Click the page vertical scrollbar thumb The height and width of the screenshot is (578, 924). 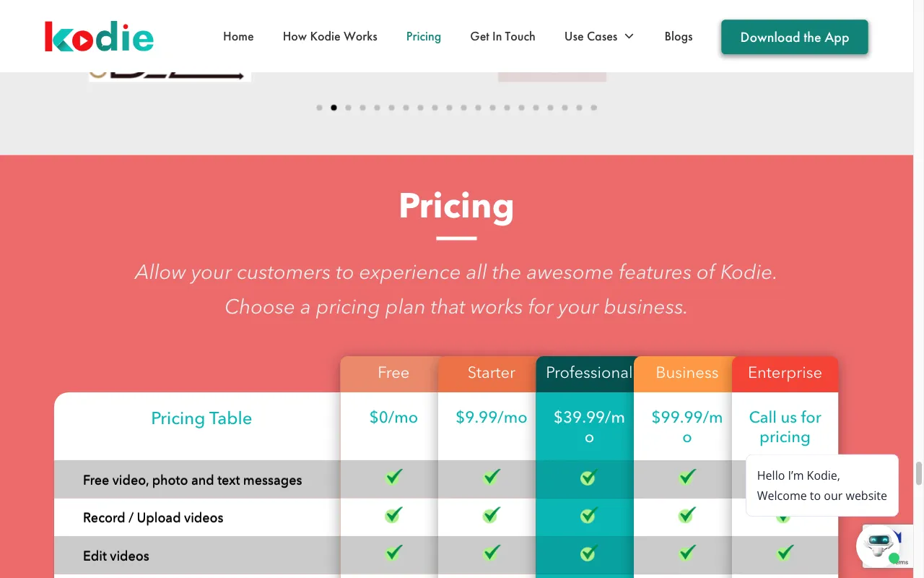[919, 474]
